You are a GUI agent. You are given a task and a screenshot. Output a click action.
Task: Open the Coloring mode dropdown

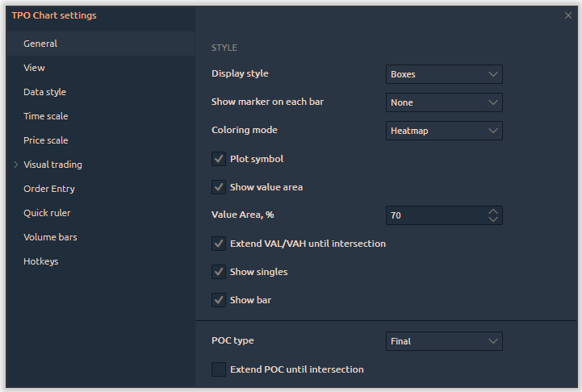click(444, 131)
